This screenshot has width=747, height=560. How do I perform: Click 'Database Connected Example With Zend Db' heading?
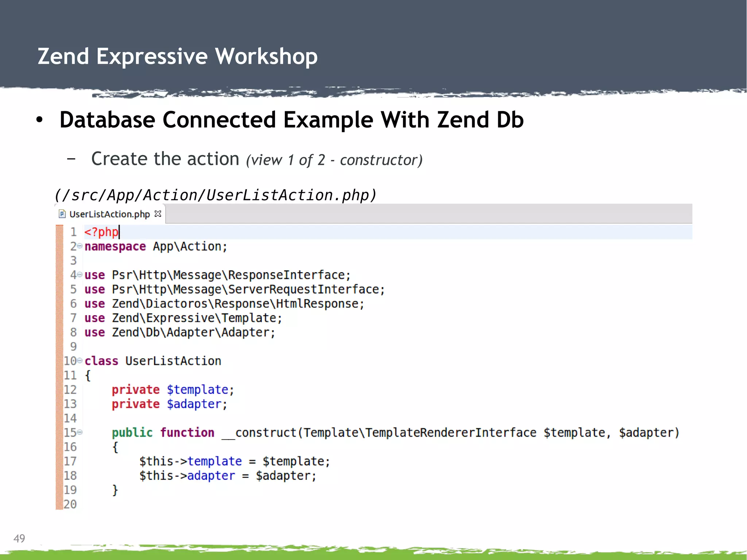click(292, 120)
